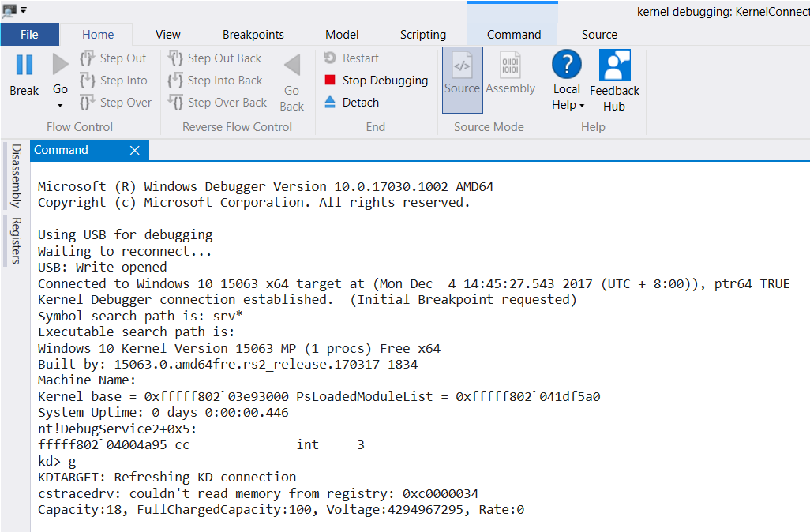
Task: Click the 'kd> g' command line
Action: point(57,461)
